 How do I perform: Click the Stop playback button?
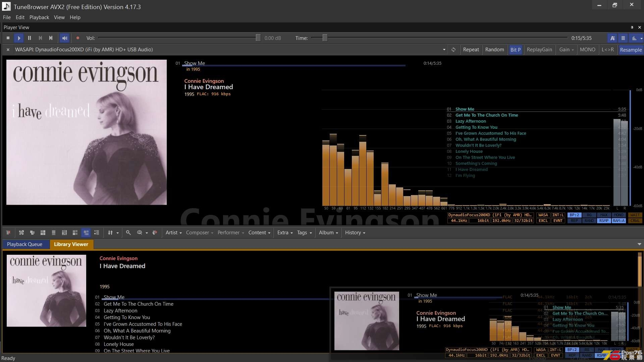(x=8, y=38)
